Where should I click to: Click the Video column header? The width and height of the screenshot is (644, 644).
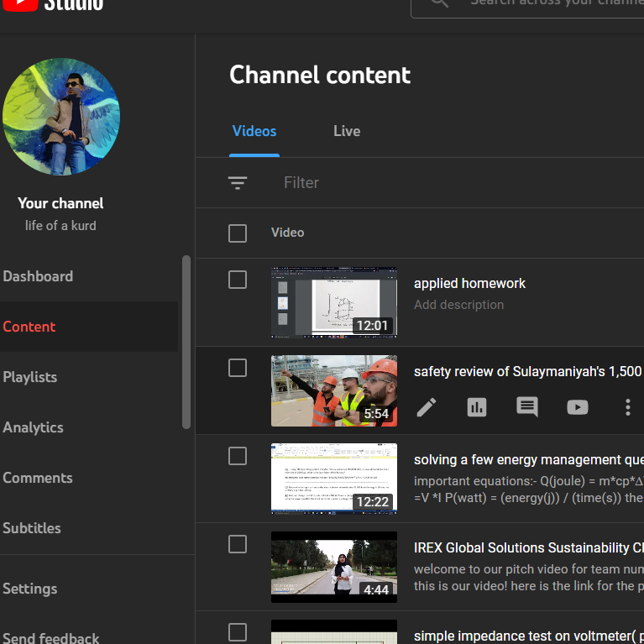287,233
